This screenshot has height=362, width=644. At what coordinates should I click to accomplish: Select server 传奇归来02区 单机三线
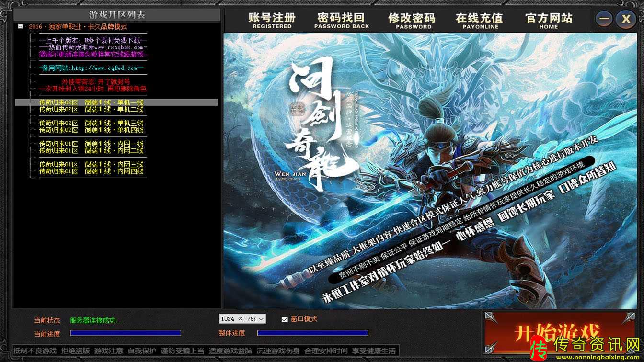pyautogui.click(x=91, y=123)
